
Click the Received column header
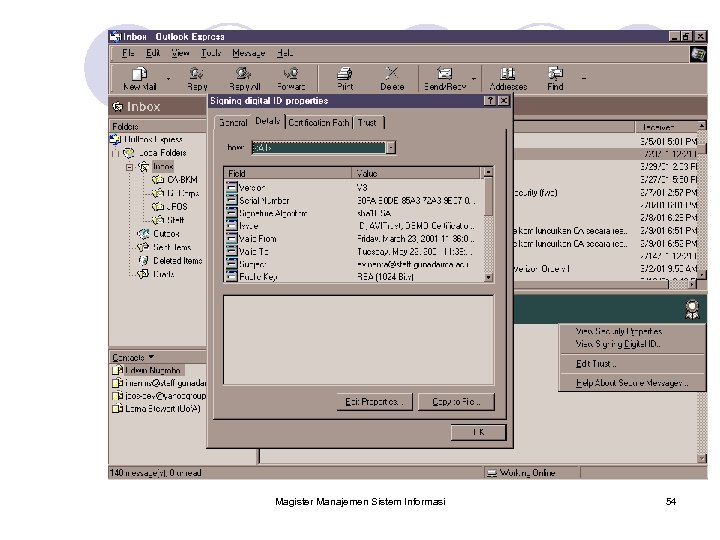[x=666, y=127]
